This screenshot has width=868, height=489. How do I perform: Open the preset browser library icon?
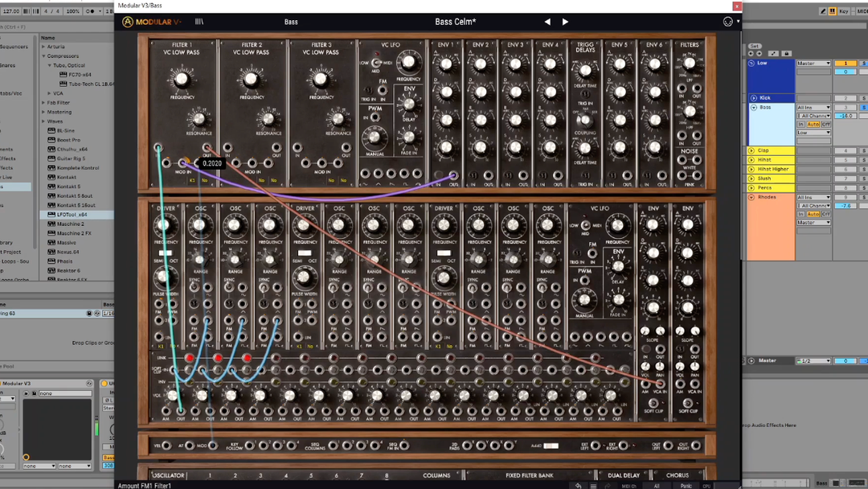(x=199, y=22)
